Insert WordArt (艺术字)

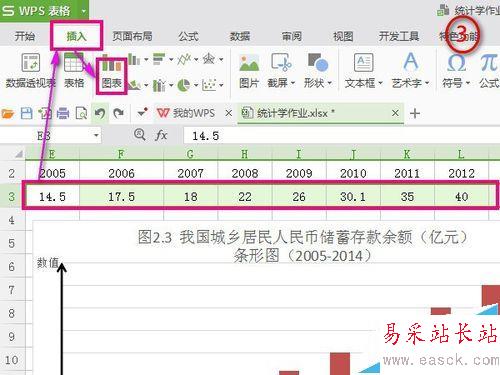[x=411, y=71]
